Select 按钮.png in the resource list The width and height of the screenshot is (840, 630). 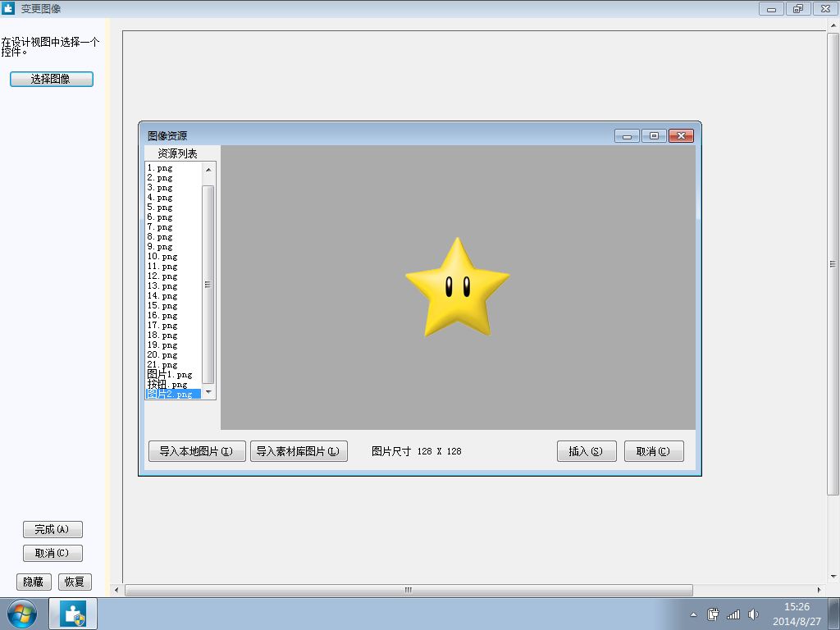tap(173, 384)
